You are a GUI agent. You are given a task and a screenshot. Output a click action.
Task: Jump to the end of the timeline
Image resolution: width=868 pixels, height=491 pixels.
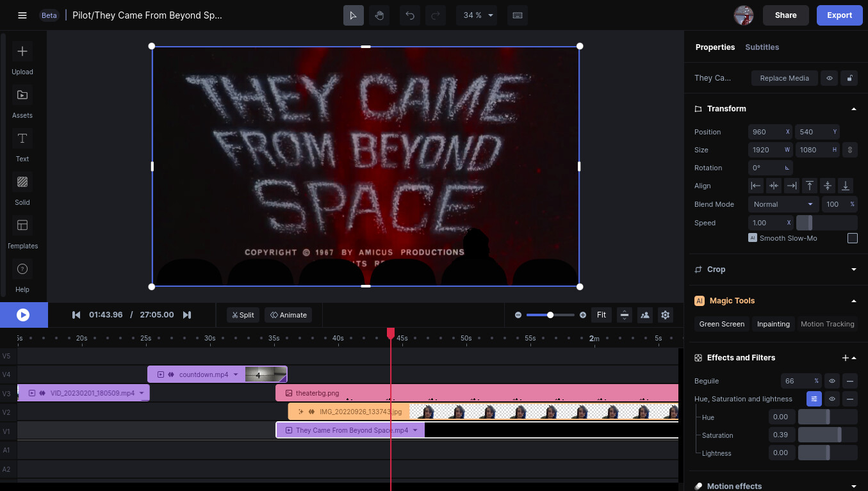187,315
